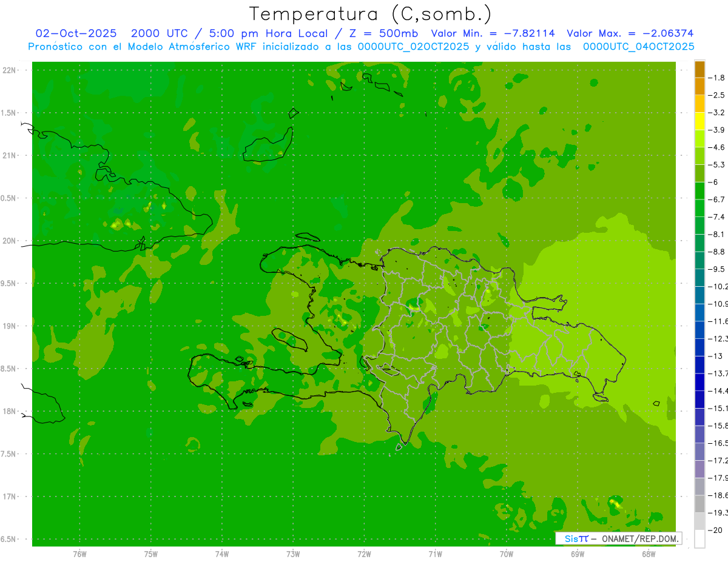This screenshot has height=562, width=728.
Task: Select the 02-Oct-2025 date text
Action: (76, 33)
